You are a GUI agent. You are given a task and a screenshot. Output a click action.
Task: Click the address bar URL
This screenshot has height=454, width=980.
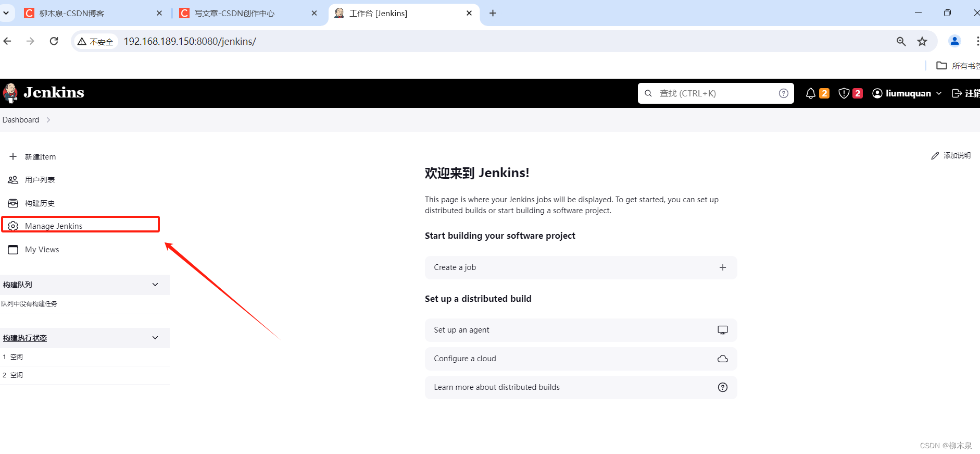[190, 41]
